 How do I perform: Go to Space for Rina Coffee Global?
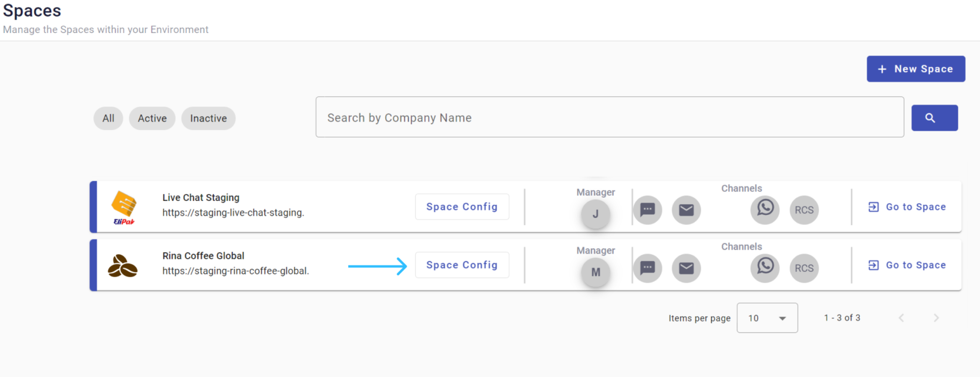click(x=907, y=265)
